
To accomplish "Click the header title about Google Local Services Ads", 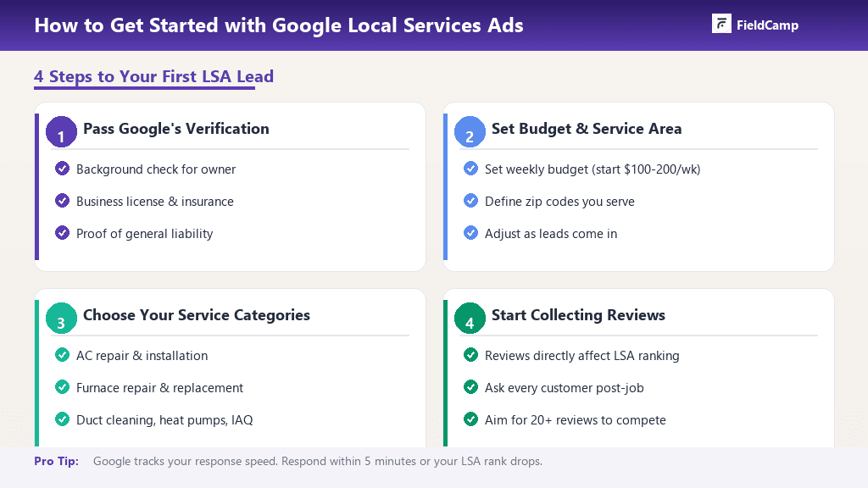I will click(280, 25).
